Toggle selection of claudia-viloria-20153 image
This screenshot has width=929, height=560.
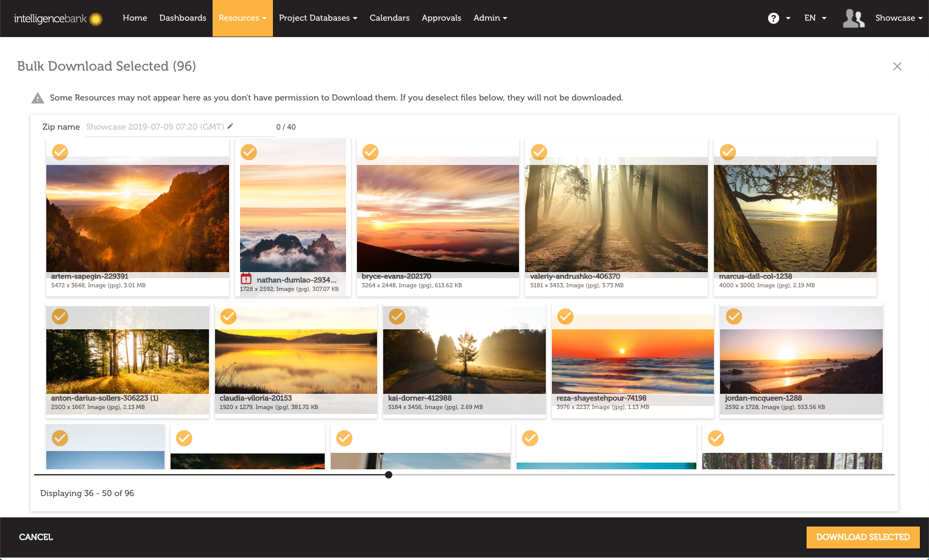pos(228,317)
